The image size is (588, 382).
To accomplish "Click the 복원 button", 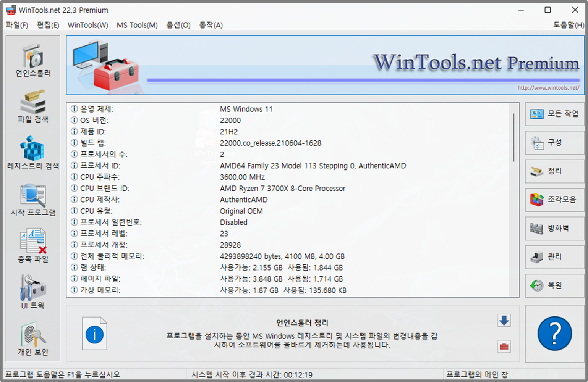I will (x=554, y=285).
